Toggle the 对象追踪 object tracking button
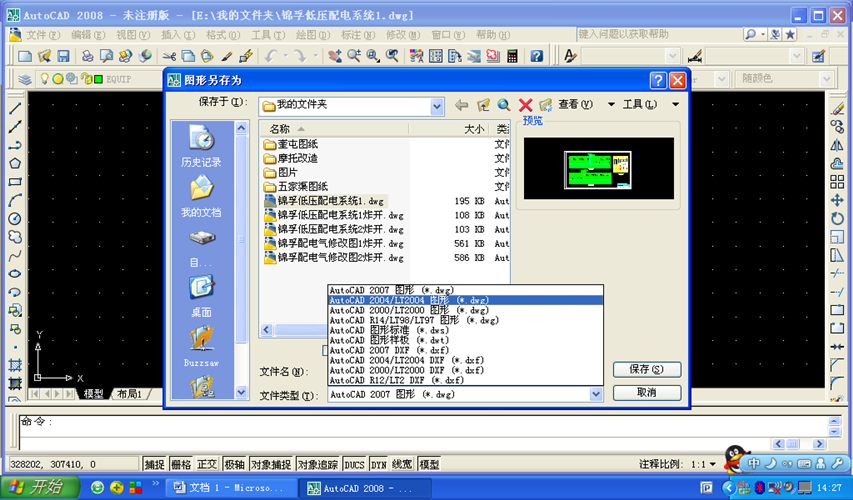The height and width of the screenshot is (500, 853). click(x=318, y=464)
